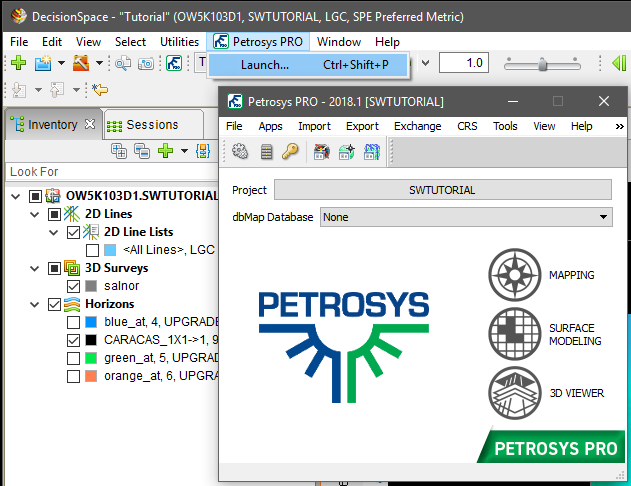Open the Import menu in Petrosys PRO
Screen dimensions: 631x486
pos(314,126)
